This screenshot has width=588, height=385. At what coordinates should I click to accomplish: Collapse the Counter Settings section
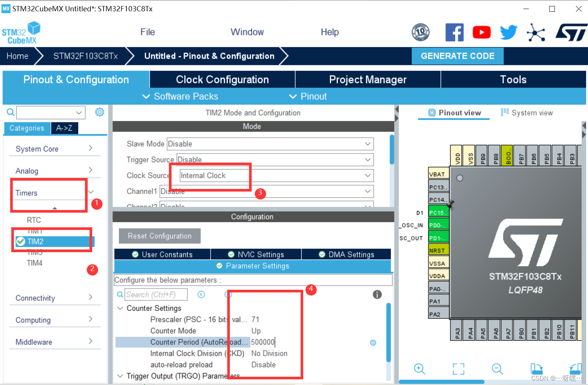(x=120, y=308)
